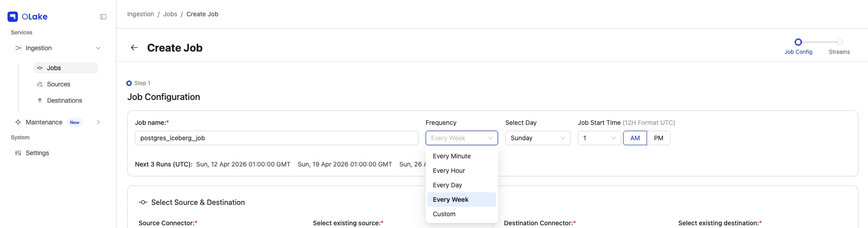The image size is (868, 228).
Task: Collapse the sidebar panel icon
Action: click(103, 17)
